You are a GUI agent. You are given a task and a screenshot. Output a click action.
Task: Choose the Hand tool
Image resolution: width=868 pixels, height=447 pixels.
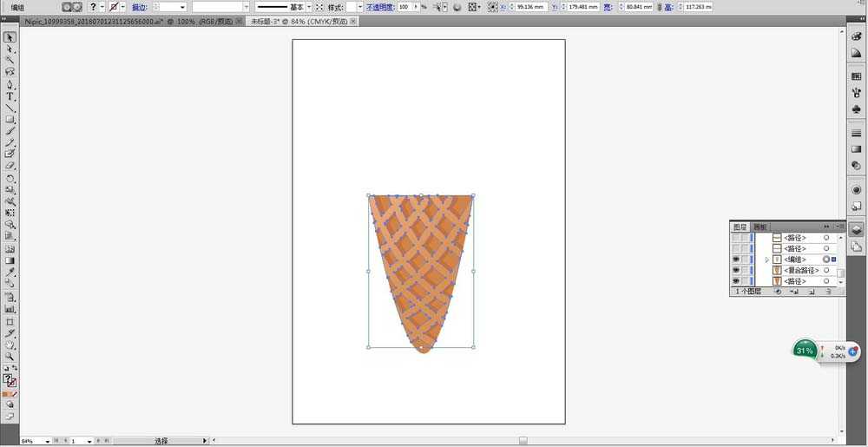10,345
